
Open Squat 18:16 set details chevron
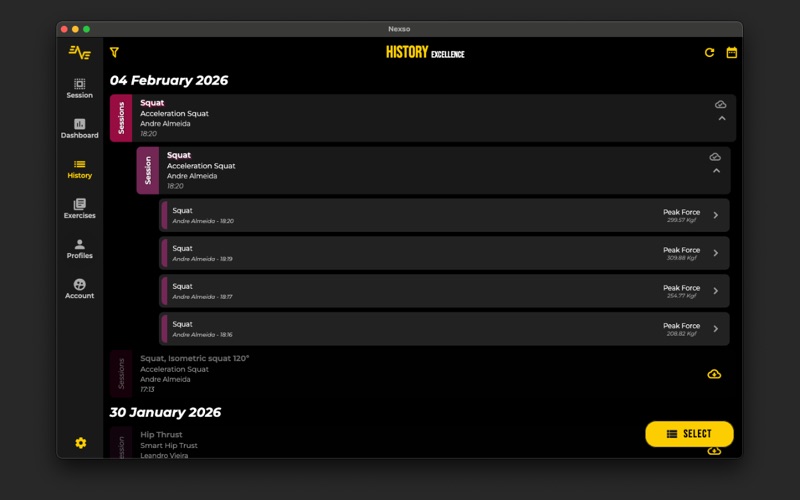click(x=716, y=329)
